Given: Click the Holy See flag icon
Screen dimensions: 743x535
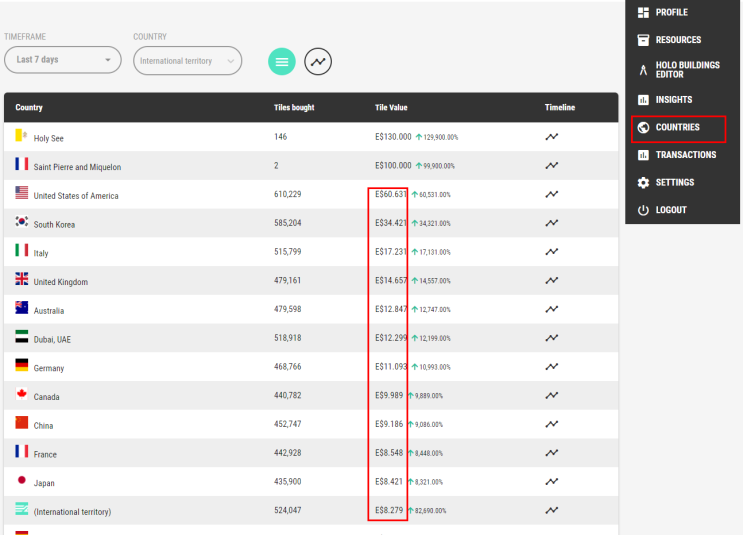Looking at the screenshot, I should pos(21,135).
